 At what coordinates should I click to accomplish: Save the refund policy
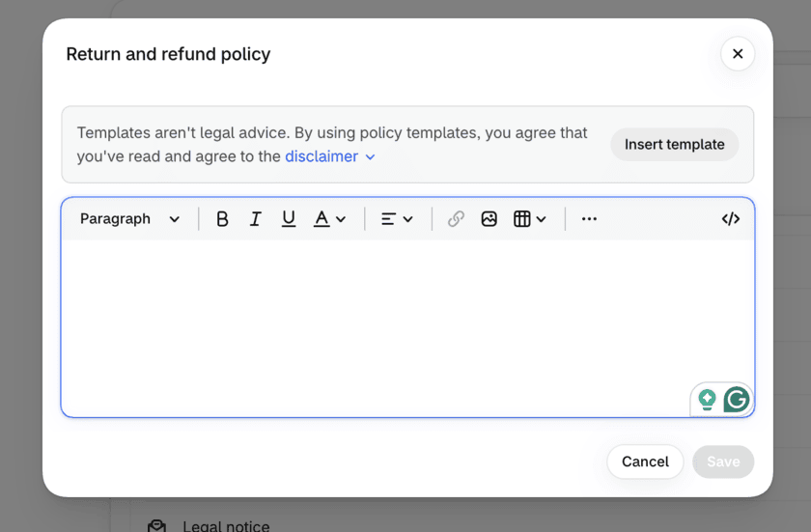[x=723, y=462]
